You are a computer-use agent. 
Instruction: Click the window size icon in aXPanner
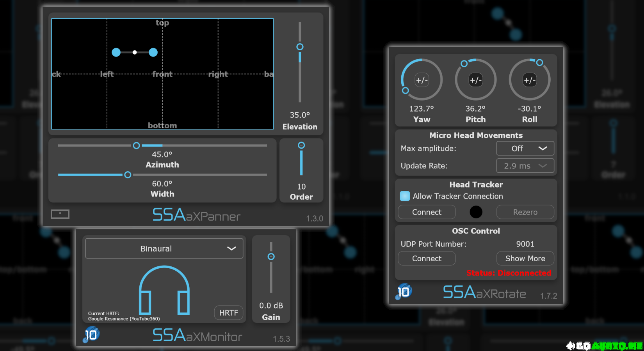click(x=60, y=214)
